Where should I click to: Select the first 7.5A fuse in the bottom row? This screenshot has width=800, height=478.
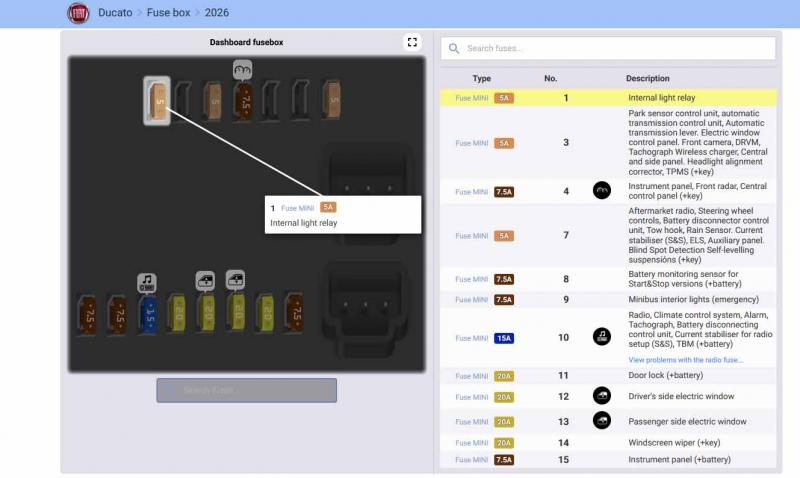pos(87,315)
